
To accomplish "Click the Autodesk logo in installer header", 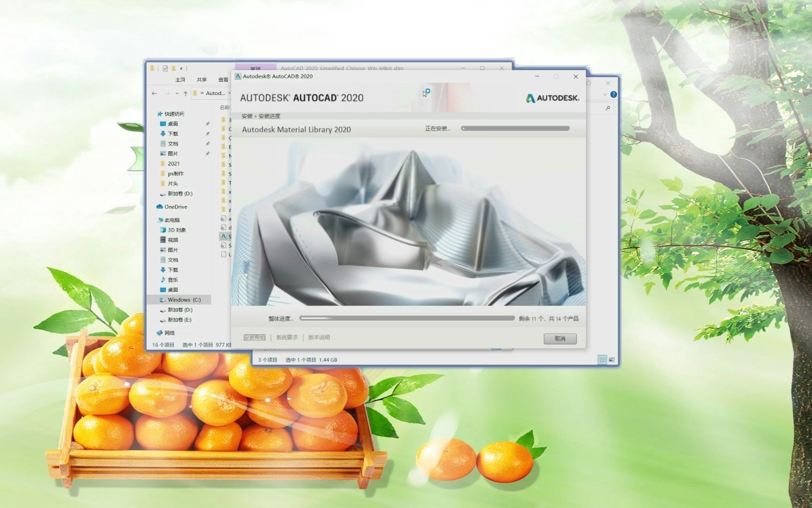I will 553,98.
